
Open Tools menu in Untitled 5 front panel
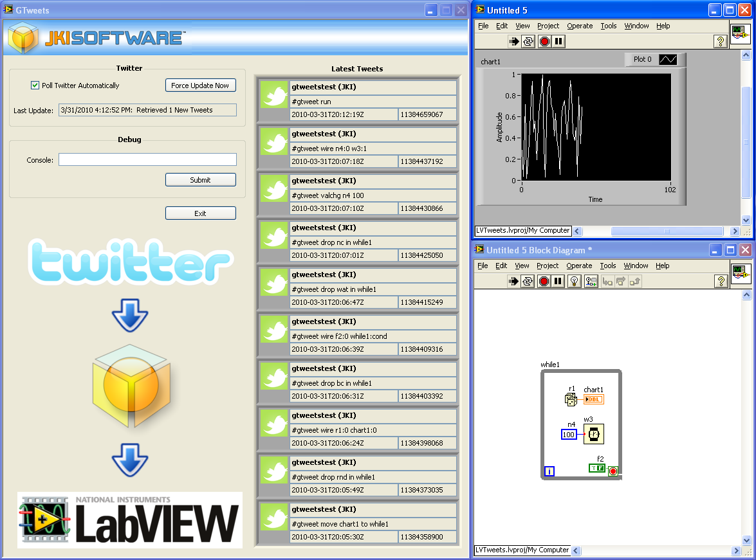tap(609, 26)
